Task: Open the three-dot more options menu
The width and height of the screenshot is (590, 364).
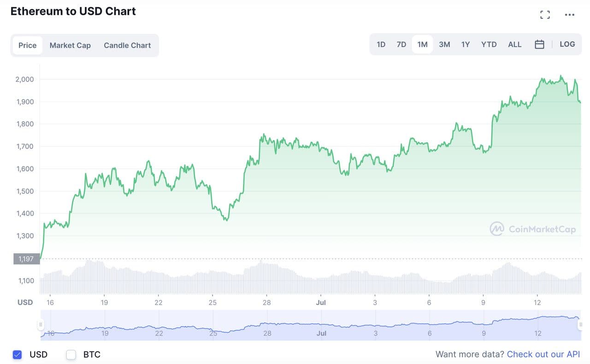Action: point(570,15)
